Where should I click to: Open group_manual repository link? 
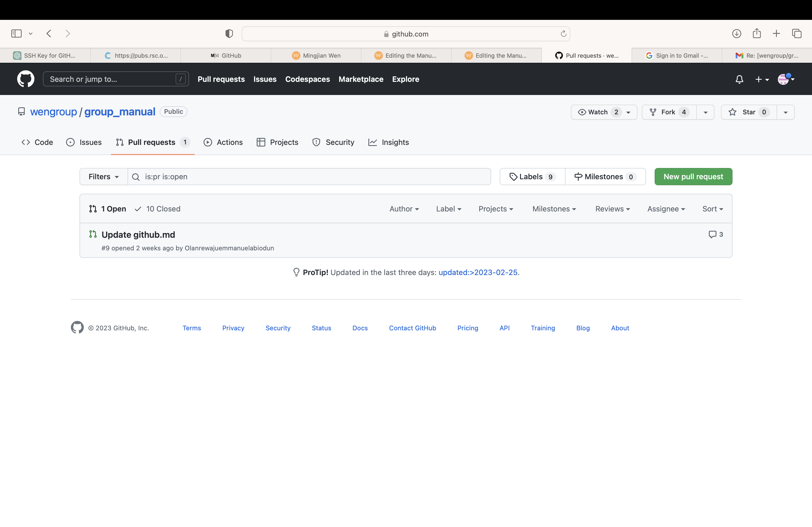click(x=120, y=112)
